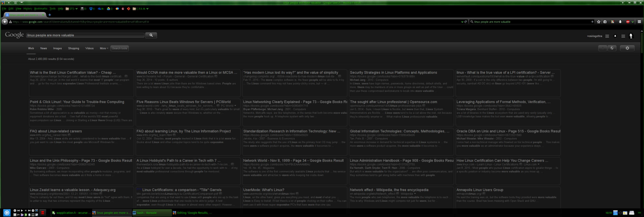This screenshot has height=217, width=644.
Task: Open the Dropbox X: bookmark
Action: click(x=92, y=8)
